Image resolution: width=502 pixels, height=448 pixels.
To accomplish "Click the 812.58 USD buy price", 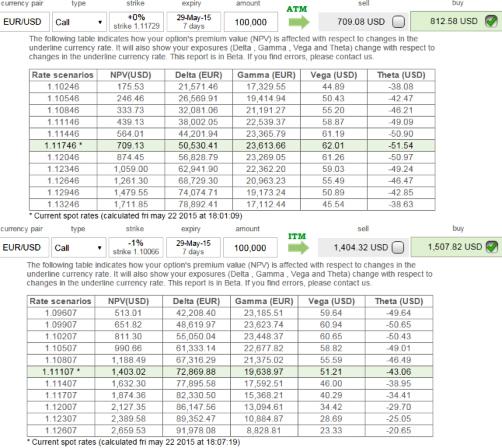I will (x=453, y=21).
